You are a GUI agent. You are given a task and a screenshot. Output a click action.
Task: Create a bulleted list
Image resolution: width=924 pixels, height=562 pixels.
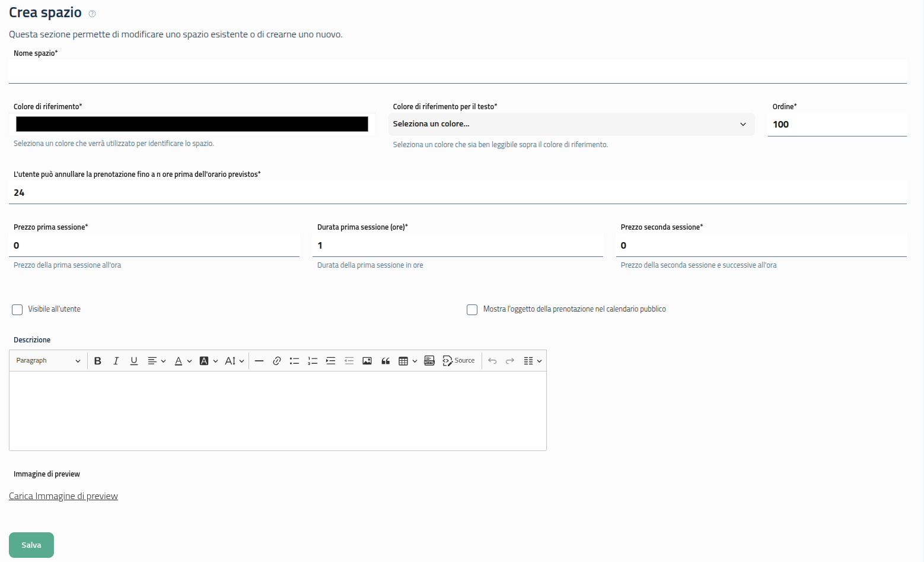tap(294, 361)
